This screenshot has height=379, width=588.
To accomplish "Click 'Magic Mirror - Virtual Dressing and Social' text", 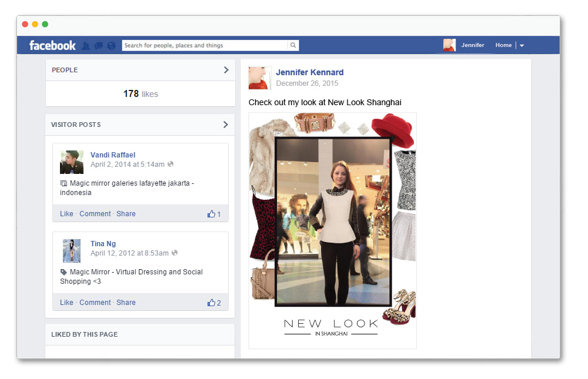I will 136,272.
